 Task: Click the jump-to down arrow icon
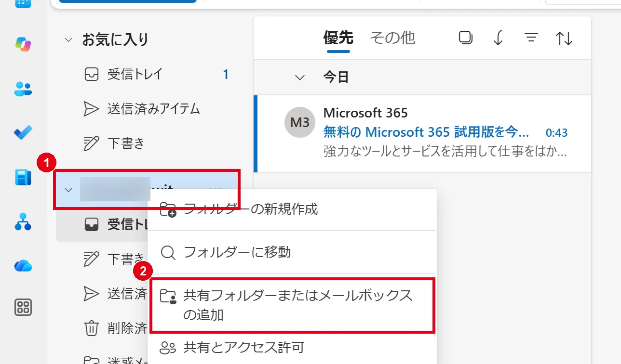coord(498,38)
